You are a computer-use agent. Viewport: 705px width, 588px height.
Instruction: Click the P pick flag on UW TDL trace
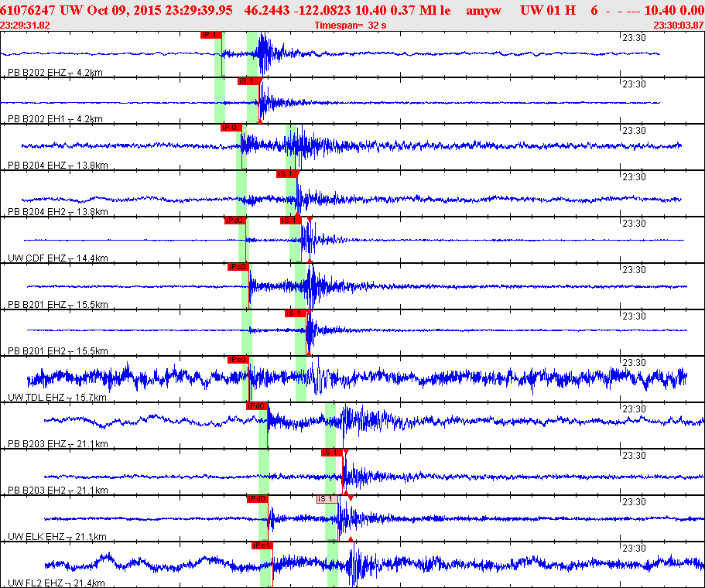point(237,360)
